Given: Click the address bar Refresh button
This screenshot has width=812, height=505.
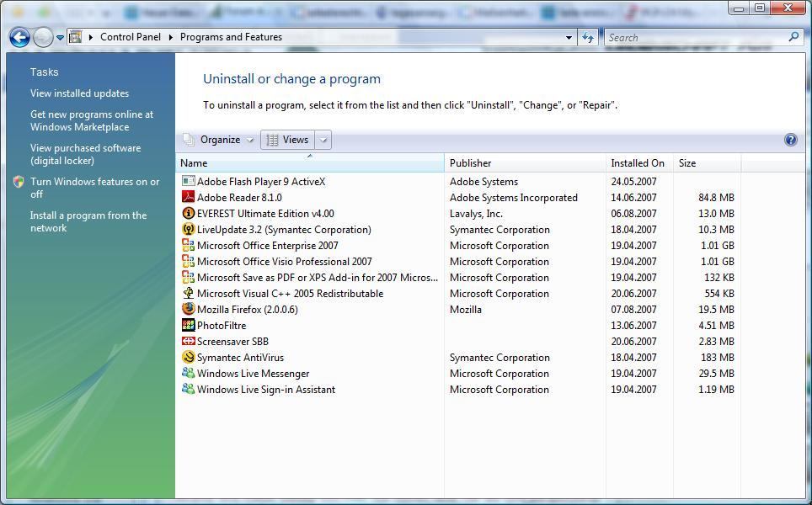Looking at the screenshot, I should coord(588,37).
